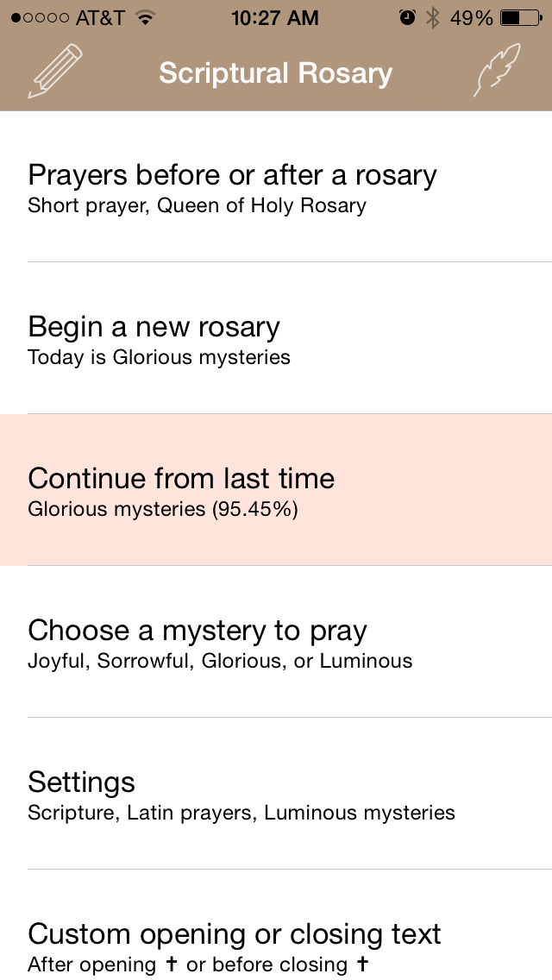The height and width of the screenshot is (980, 552).
Task: Tap 'Joyful, Sorrowful, Glorious, or Luminous' subtitle
Action: [x=220, y=661]
